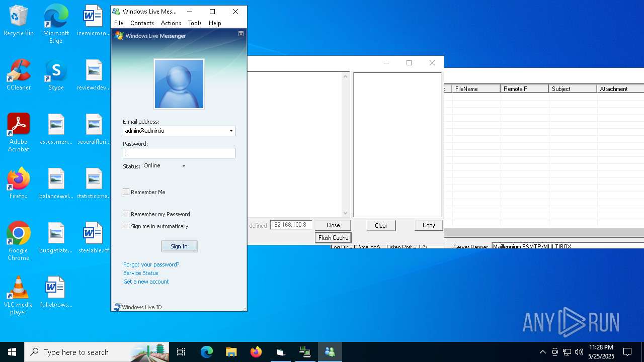
Task: Open File Explorer from the taskbar
Action: click(x=231, y=352)
